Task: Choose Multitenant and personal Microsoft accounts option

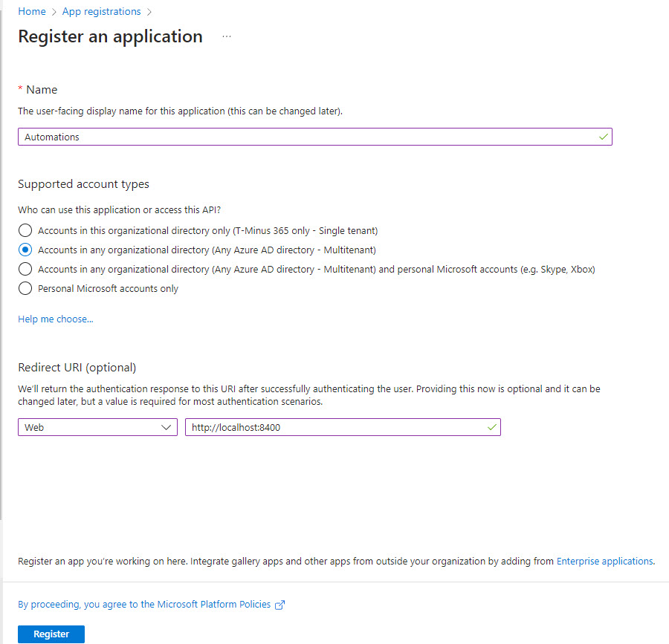Action: point(25,269)
